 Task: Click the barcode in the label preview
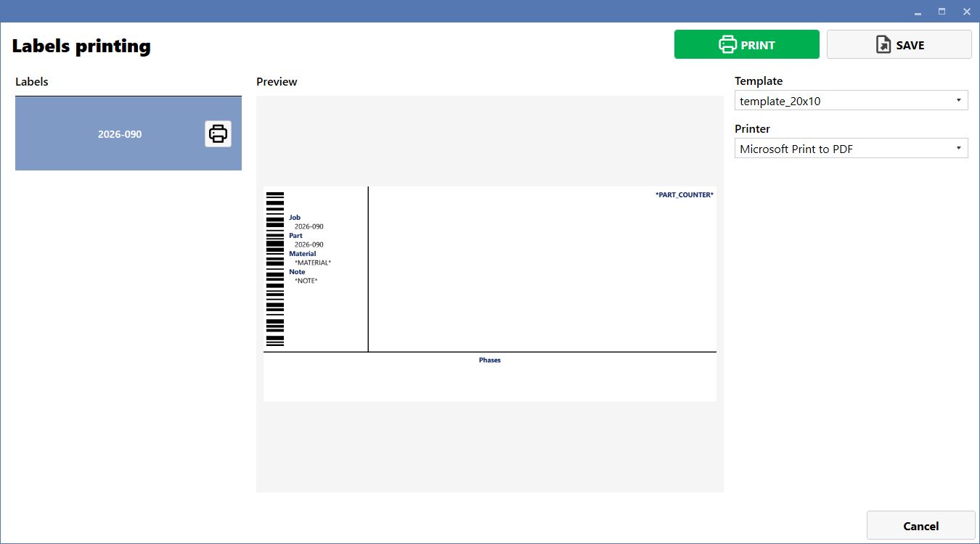(275, 269)
